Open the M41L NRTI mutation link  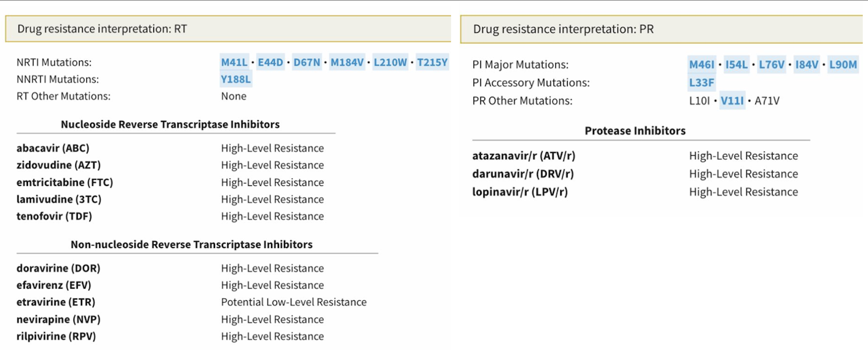point(234,62)
